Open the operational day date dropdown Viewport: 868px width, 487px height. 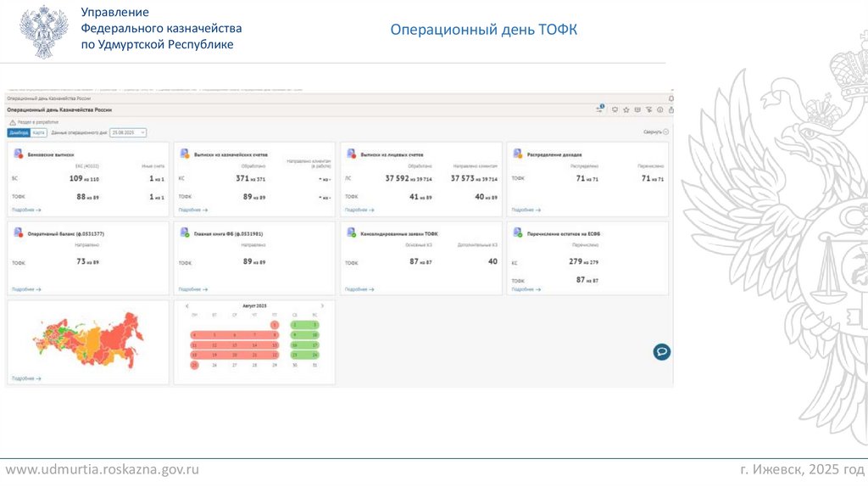tap(128, 132)
